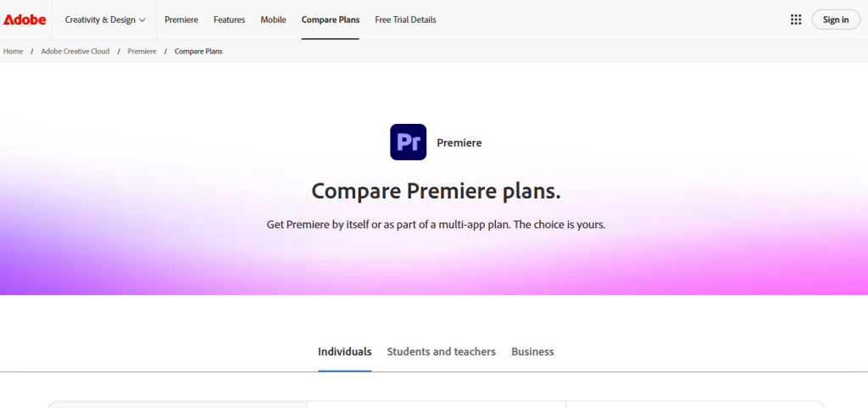Viewport: 868px width, 408px height.
Task: Open the apps grid icon menu
Action: tap(796, 20)
